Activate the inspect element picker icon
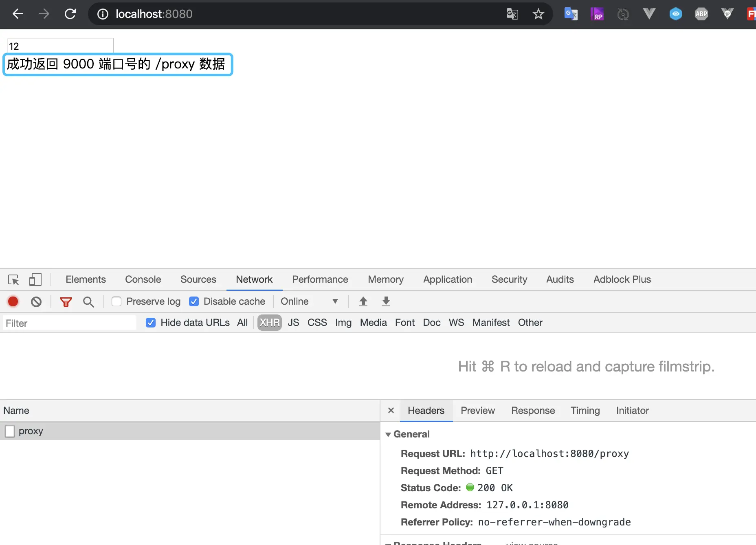Viewport: 756px width, 545px height. [13, 280]
